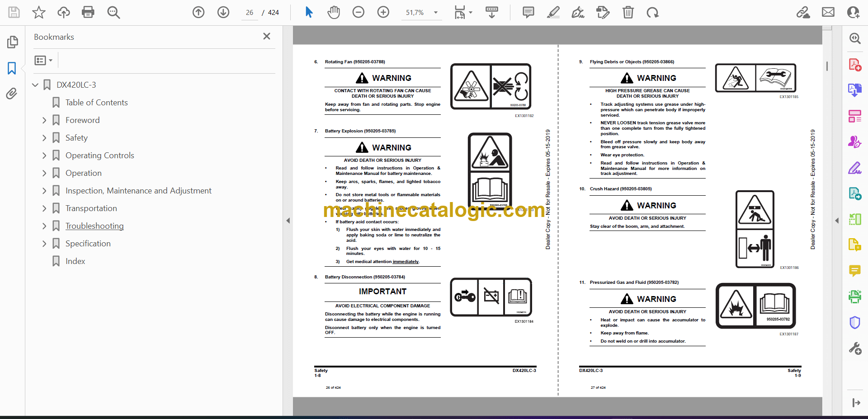The image size is (868, 419).
Task: Jump to Table of Contents bookmark
Action: [96, 103]
